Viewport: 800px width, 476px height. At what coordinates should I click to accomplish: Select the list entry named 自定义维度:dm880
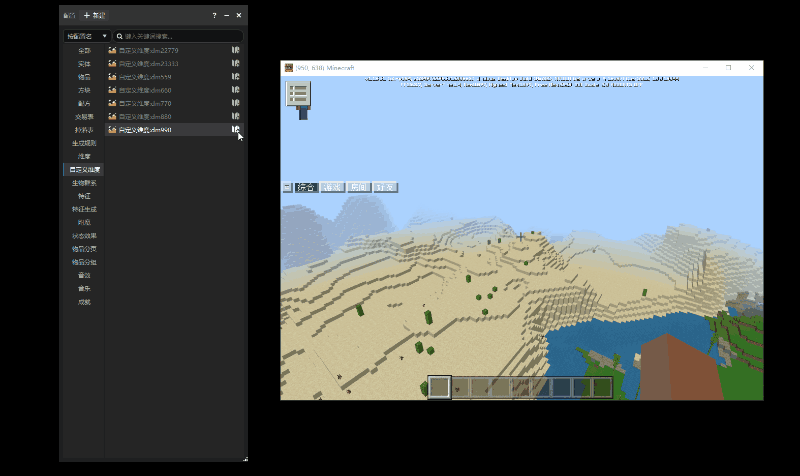(x=174, y=116)
